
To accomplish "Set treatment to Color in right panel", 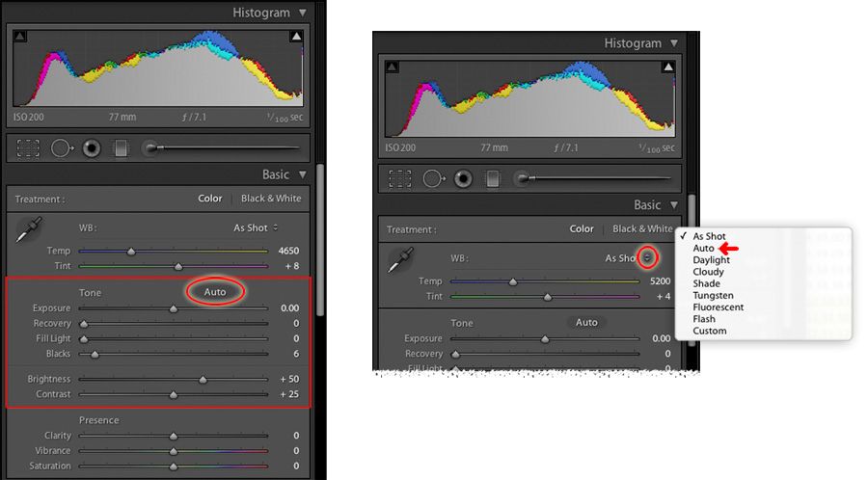I will click(x=582, y=229).
